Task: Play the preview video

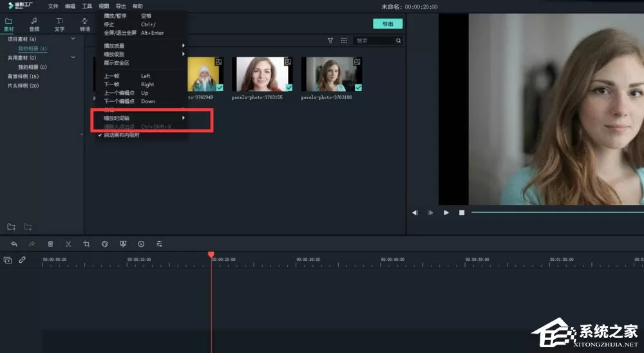Action: coord(446,213)
